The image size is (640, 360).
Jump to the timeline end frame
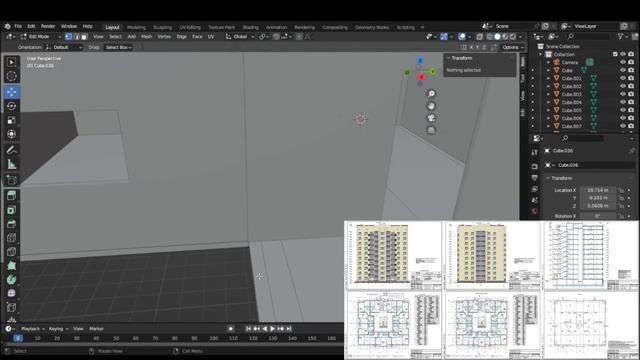click(x=289, y=329)
